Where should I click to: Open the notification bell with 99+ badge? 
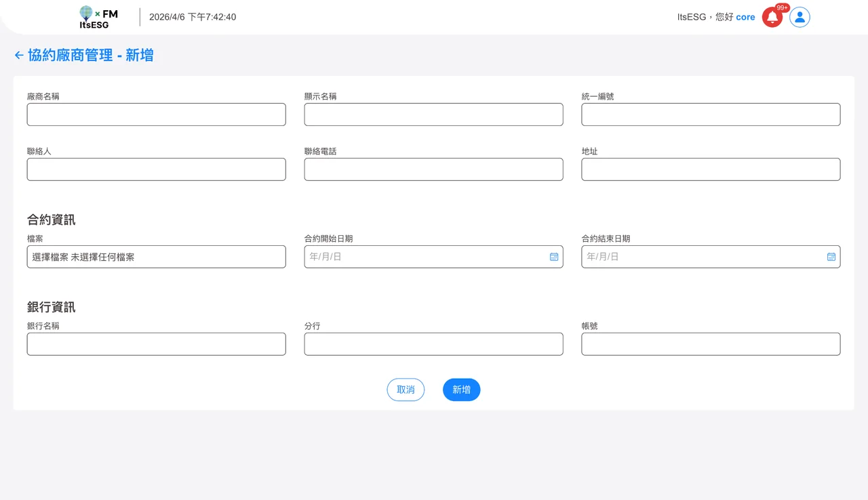(772, 17)
